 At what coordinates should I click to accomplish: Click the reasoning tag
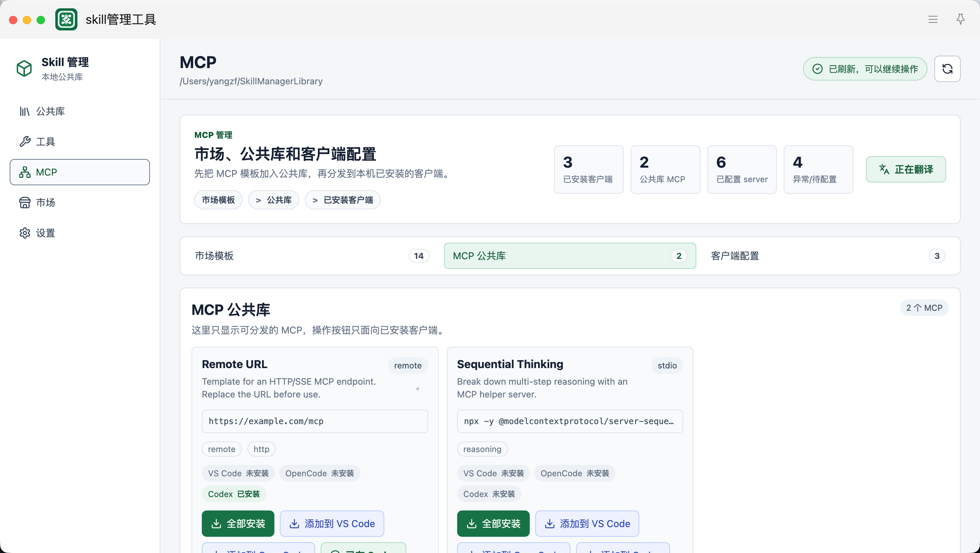click(482, 449)
